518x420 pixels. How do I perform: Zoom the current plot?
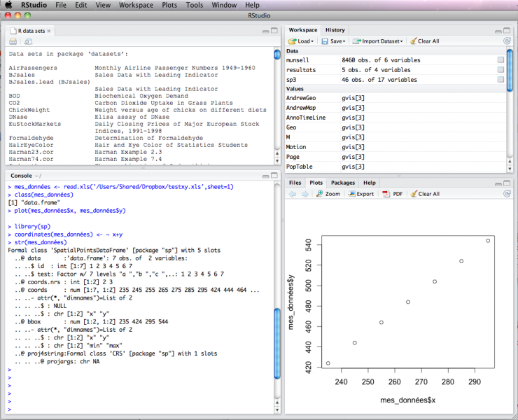328,194
